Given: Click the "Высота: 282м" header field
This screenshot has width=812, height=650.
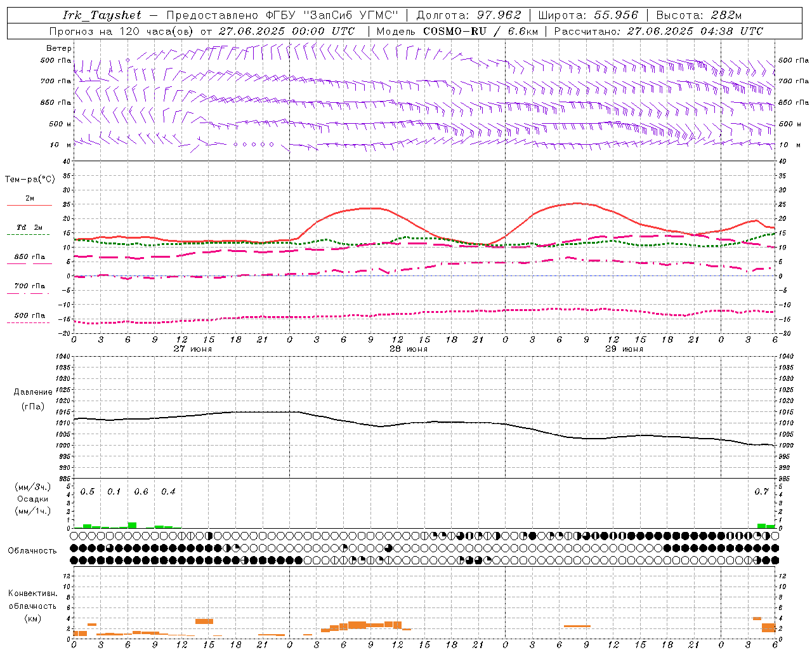Looking at the screenshot, I should (699, 15).
